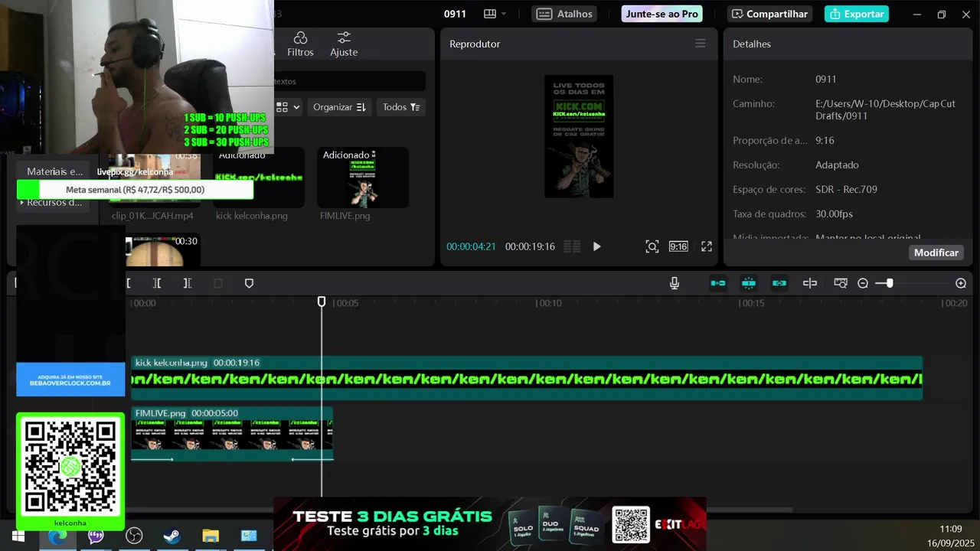Zoom out the timeline with minus
980x551 pixels.
(x=863, y=283)
